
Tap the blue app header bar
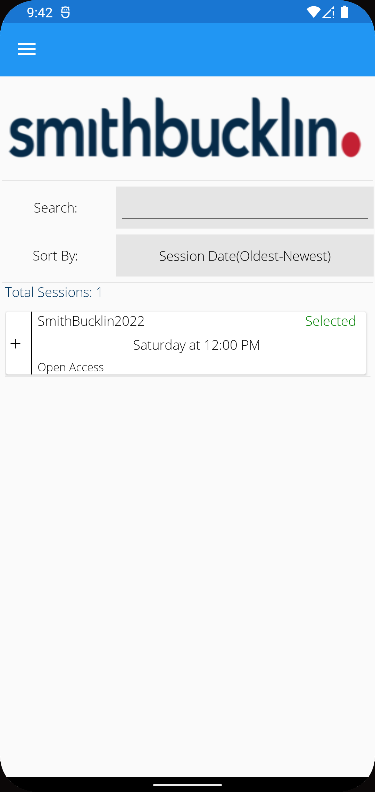pyautogui.click(x=188, y=50)
